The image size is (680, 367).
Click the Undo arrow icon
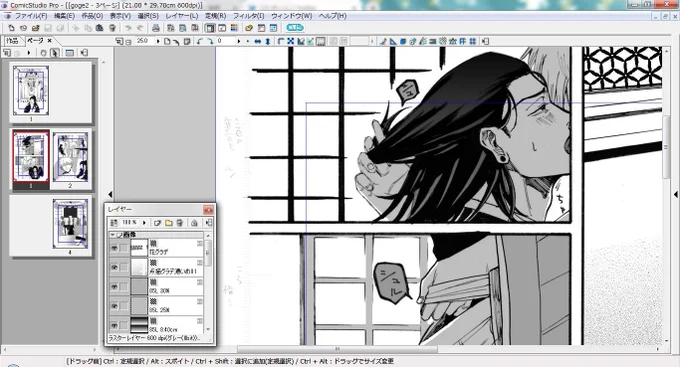128,28
